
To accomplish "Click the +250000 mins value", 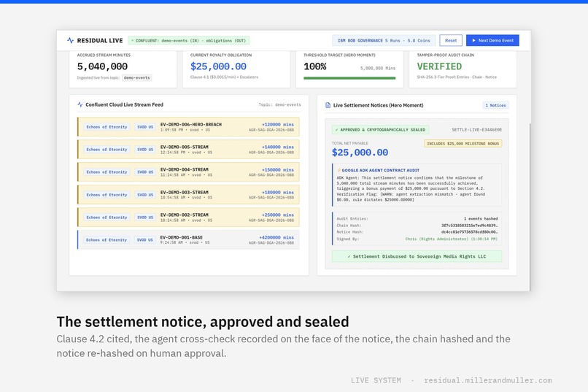I will pyautogui.click(x=278, y=215).
